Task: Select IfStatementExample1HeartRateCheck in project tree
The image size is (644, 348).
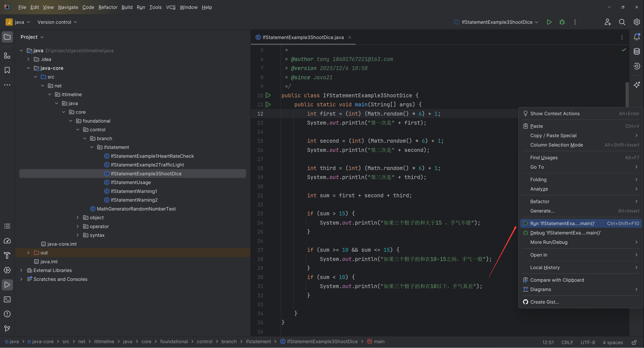Action: tap(152, 156)
